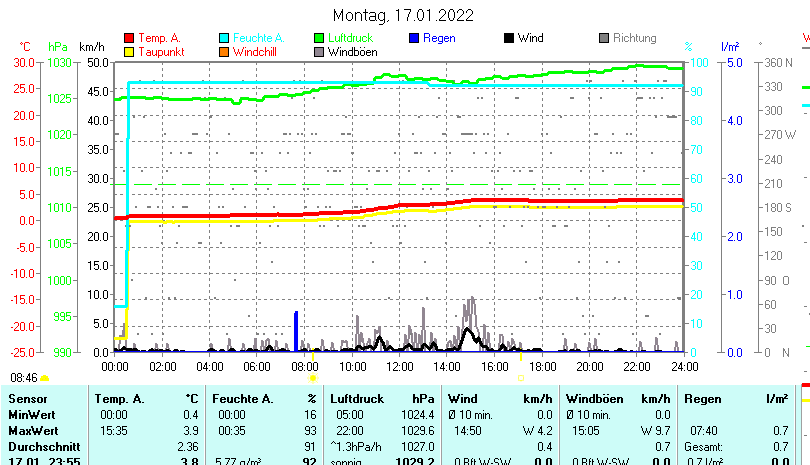
Task: Click the black Wind legend square
Action: [x=509, y=38]
